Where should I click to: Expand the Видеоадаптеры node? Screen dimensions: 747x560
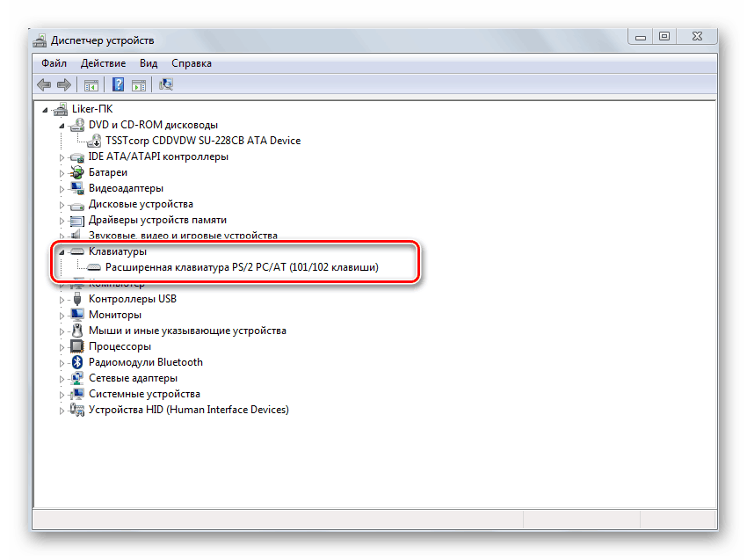tap(62, 189)
